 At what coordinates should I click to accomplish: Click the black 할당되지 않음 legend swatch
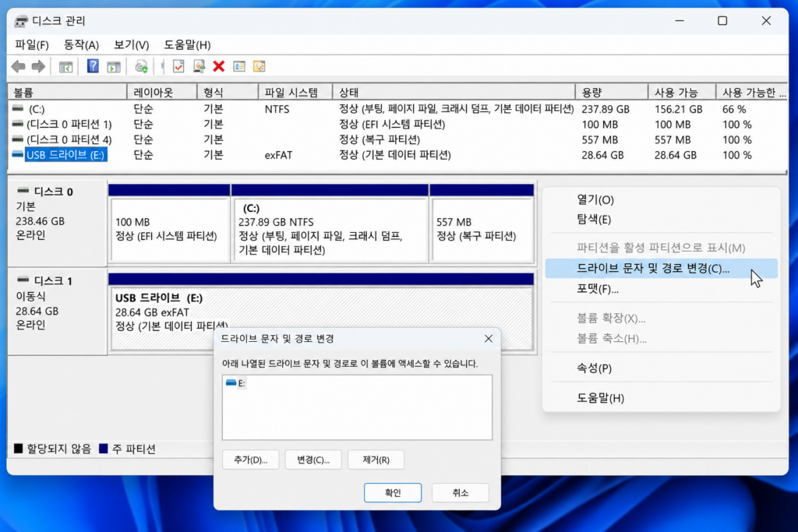19,448
